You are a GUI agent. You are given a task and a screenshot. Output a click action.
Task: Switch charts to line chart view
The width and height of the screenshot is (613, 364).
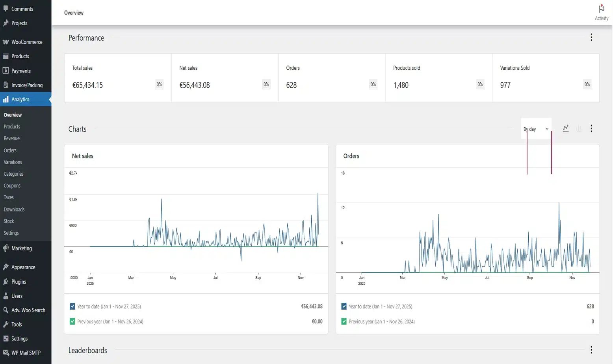(566, 128)
